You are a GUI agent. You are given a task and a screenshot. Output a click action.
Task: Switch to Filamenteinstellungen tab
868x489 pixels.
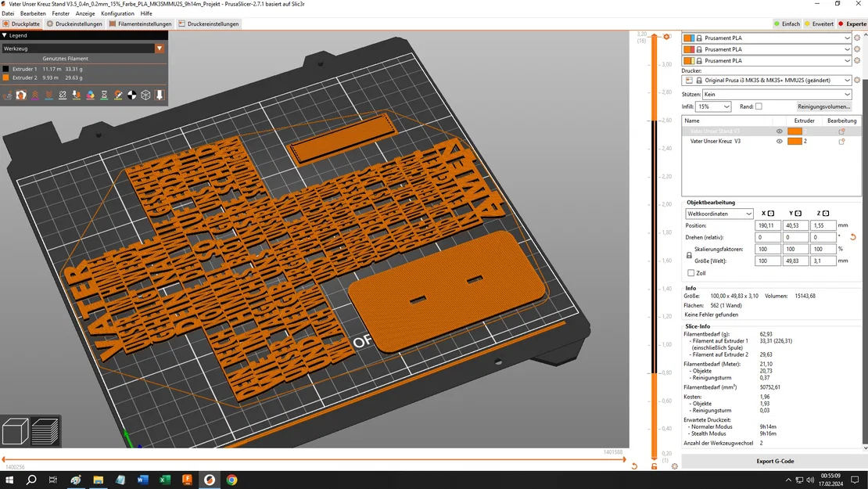(140, 23)
